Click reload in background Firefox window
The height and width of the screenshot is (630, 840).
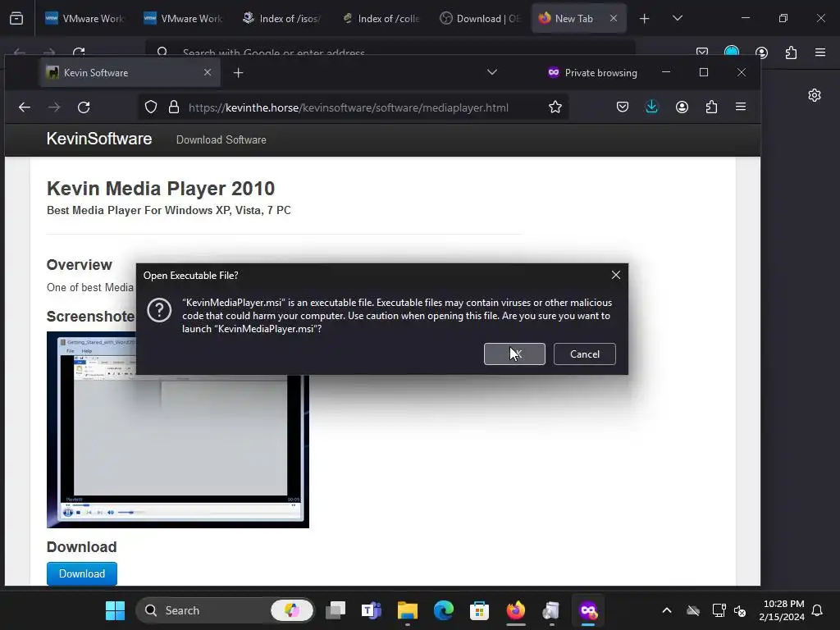79,52
